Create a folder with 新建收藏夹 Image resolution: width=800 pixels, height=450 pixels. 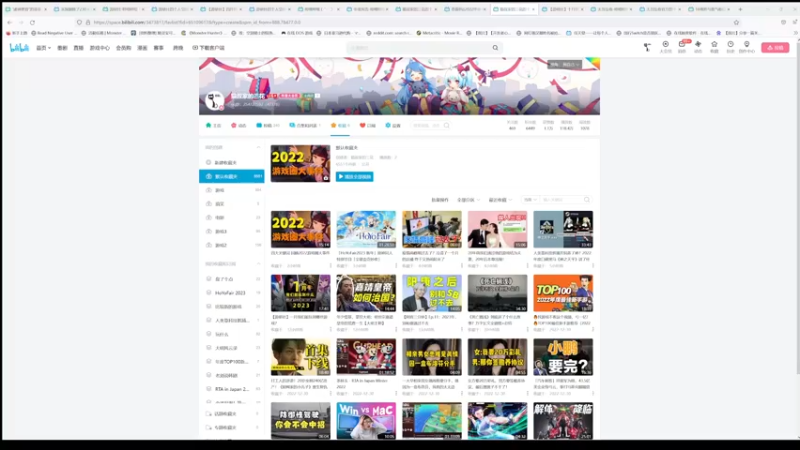225,163
